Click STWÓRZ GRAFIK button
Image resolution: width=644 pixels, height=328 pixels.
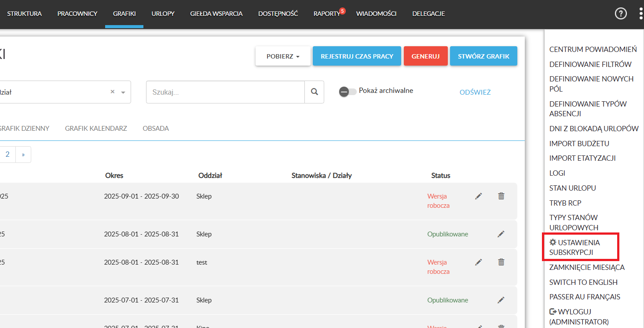[483, 56]
